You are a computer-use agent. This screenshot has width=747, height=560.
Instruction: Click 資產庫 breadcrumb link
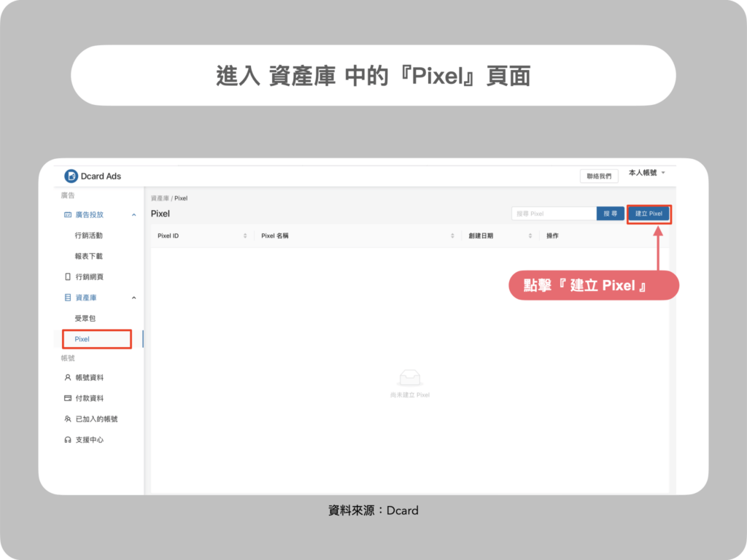pos(160,198)
